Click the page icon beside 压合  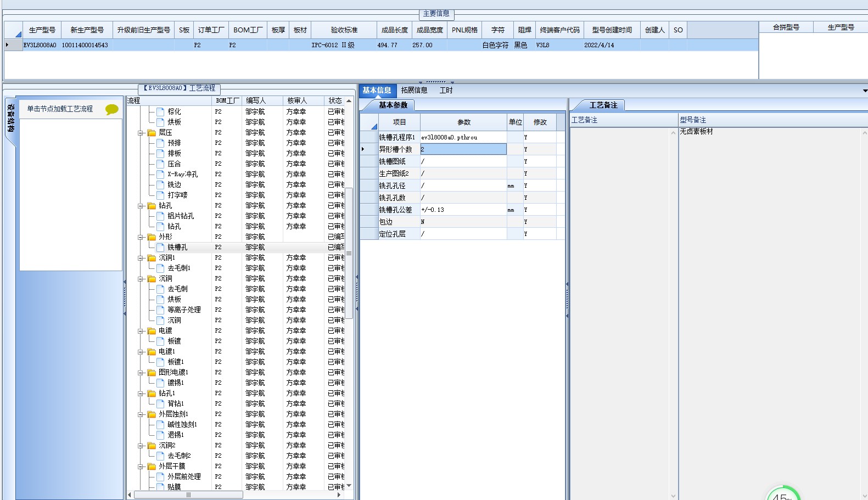[x=160, y=164]
